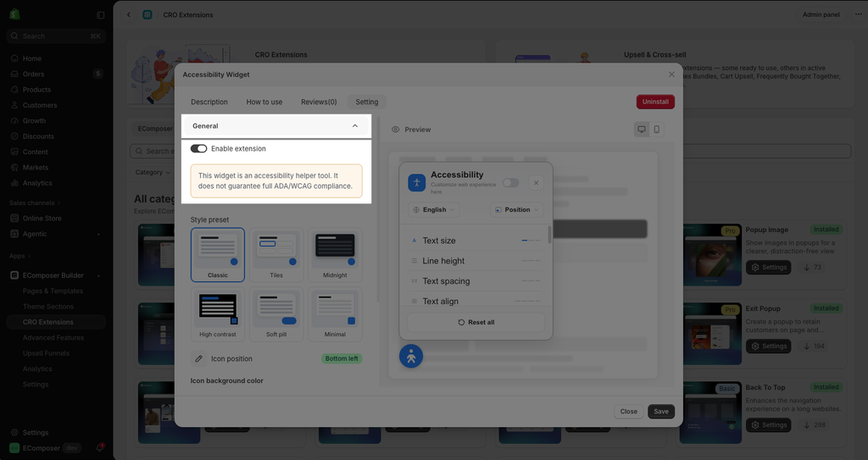Select the Setting tab

coord(366,102)
